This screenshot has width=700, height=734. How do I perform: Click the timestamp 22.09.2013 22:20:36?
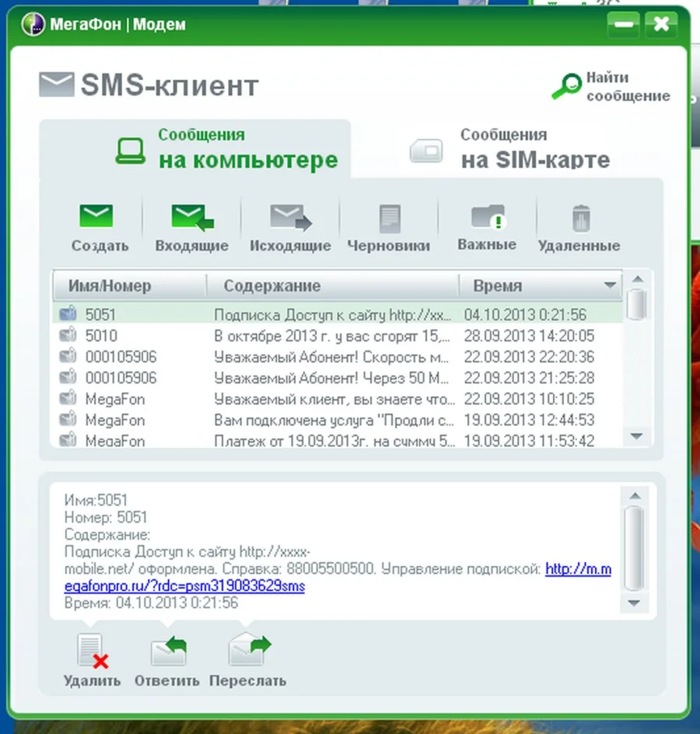tap(529, 357)
